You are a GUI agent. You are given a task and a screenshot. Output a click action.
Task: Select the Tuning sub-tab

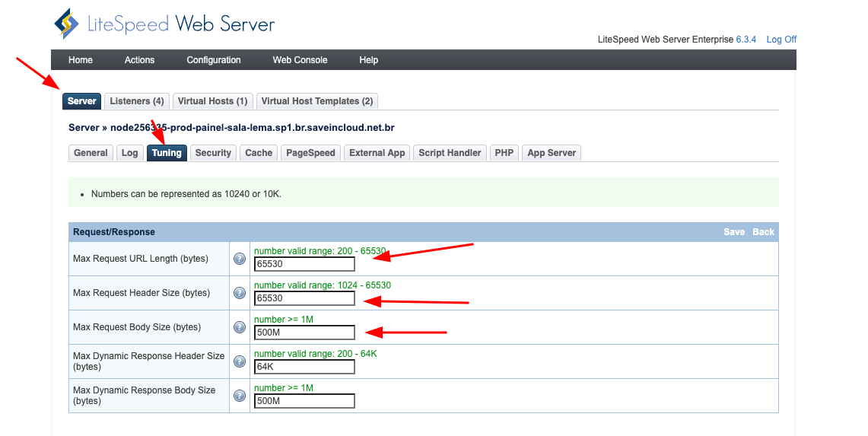coord(167,153)
